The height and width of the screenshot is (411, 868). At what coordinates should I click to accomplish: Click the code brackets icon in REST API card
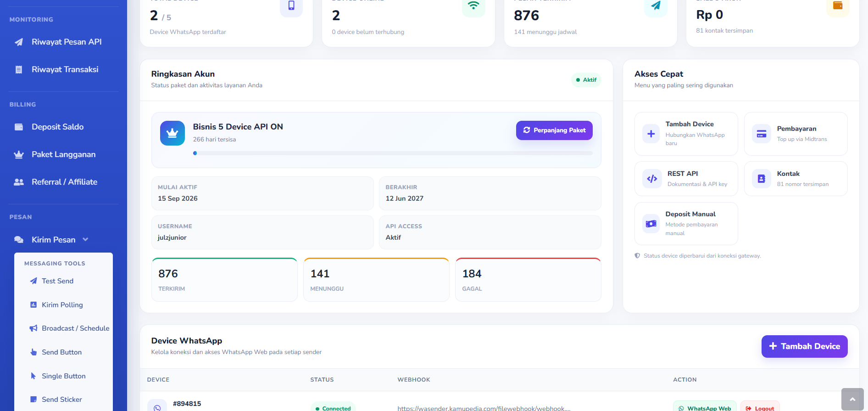coord(652,179)
